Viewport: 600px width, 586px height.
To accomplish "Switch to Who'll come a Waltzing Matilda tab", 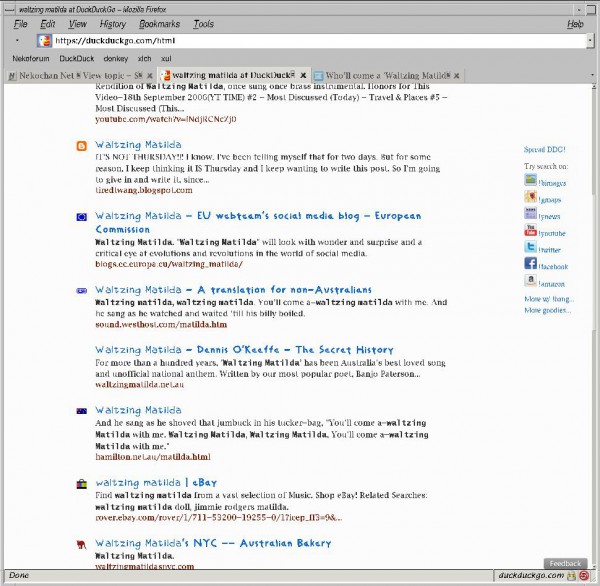I will [387, 75].
